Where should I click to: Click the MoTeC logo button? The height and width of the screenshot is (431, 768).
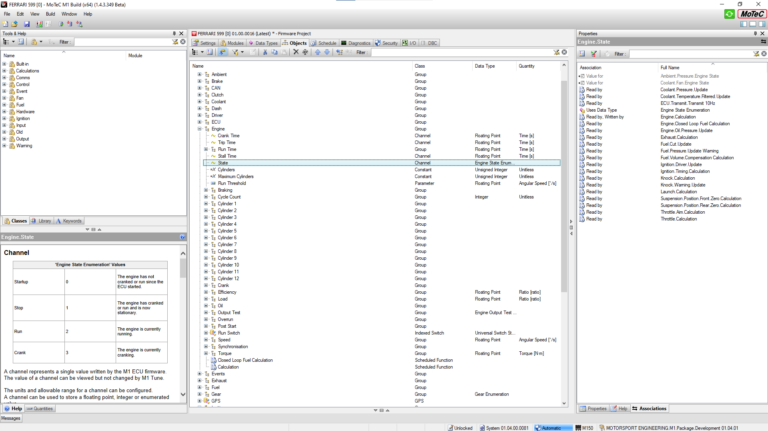[752, 14]
